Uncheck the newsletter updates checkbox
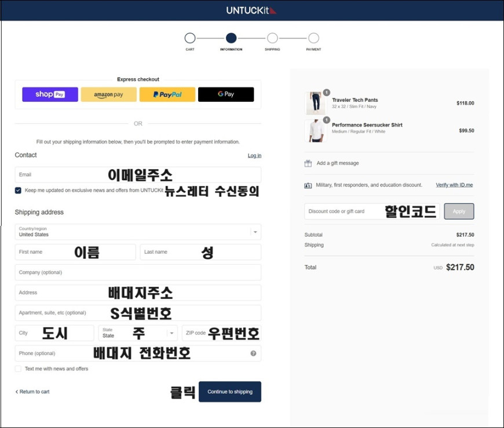Screen dimensions: 504x428 tap(19, 190)
